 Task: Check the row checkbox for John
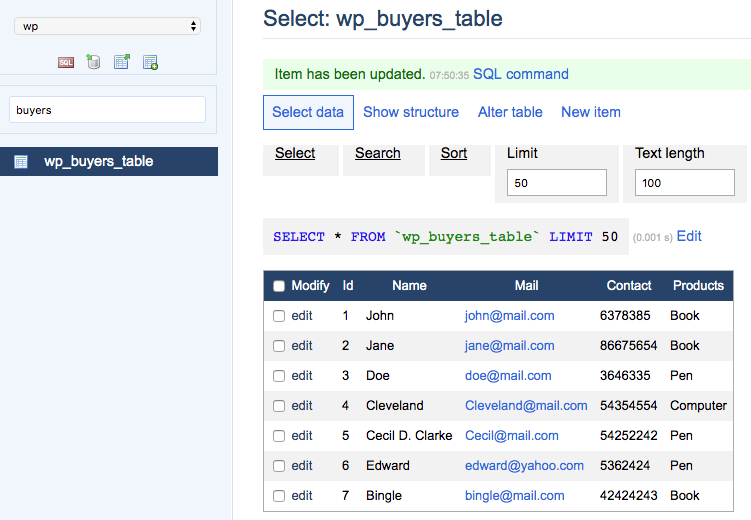(279, 316)
